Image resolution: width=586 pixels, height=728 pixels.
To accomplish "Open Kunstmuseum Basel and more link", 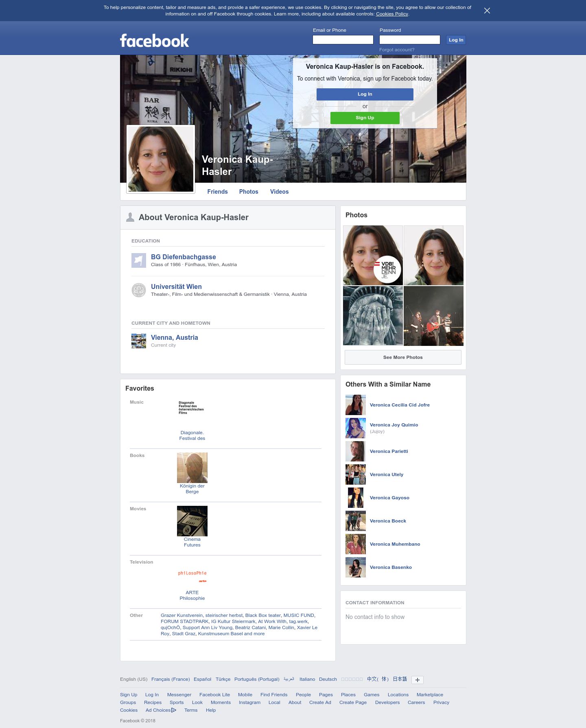I will (231, 634).
